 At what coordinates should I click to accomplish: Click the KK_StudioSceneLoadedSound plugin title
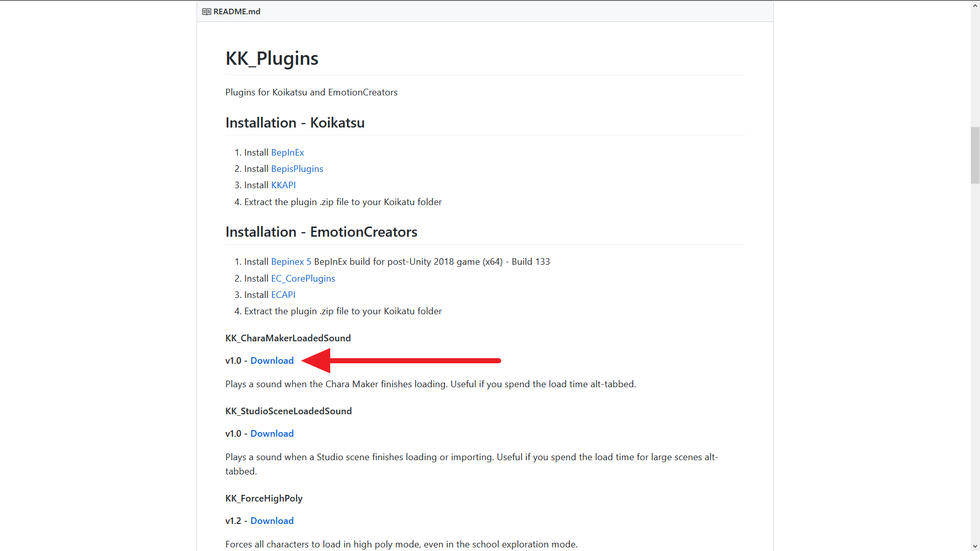click(289, 411)
